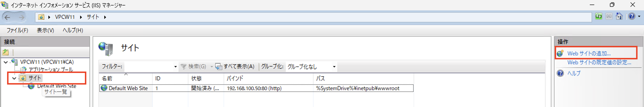
Task: Click the address bar home folder icon
Action: point(41,17)
